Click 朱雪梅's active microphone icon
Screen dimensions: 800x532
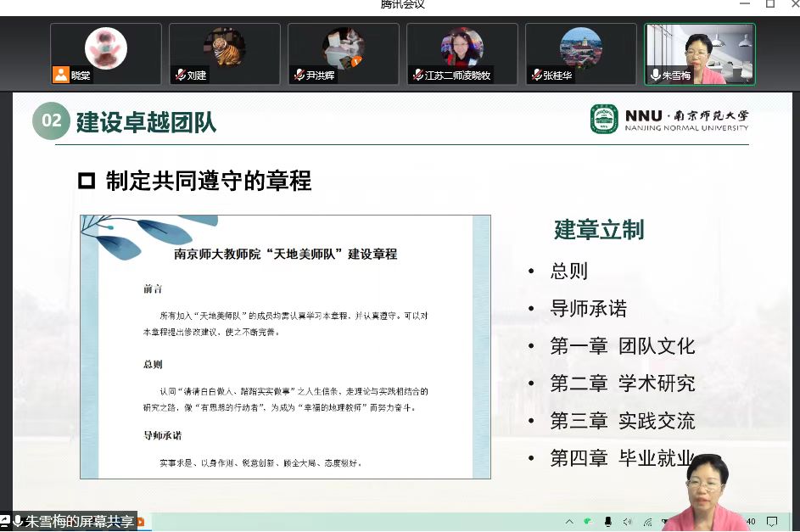tap(655, 76)
